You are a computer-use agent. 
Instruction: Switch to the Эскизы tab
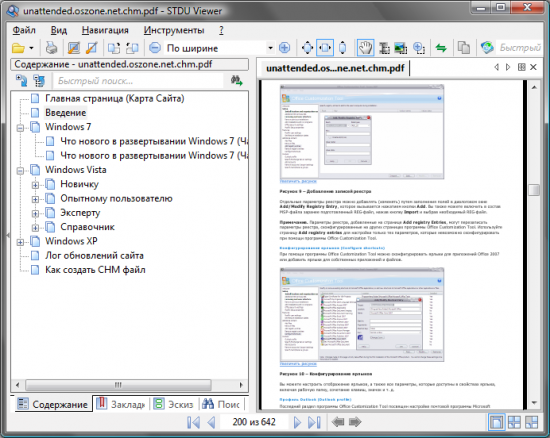click(x=174, y=404)
